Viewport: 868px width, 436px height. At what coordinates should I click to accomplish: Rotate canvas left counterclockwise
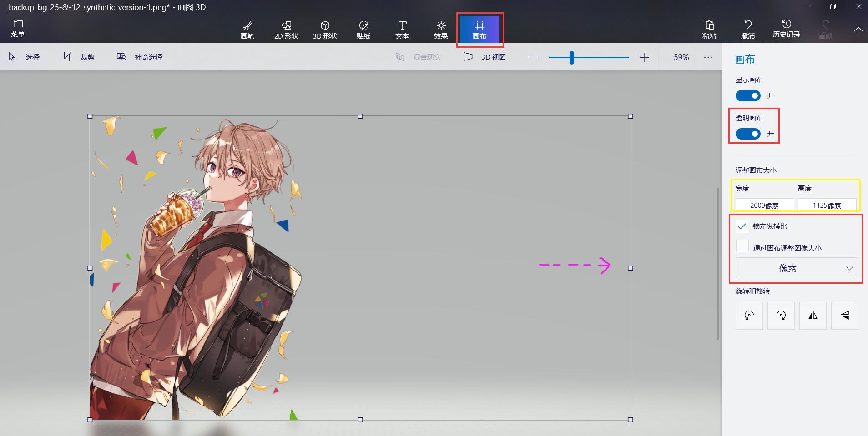click(749, 316)
